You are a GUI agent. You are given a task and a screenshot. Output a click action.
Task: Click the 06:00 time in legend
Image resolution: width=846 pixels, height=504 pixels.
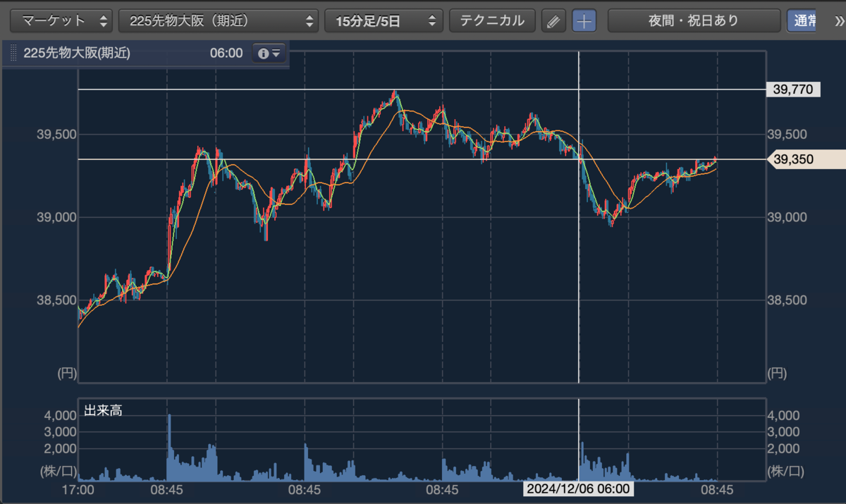click(226, 53)
